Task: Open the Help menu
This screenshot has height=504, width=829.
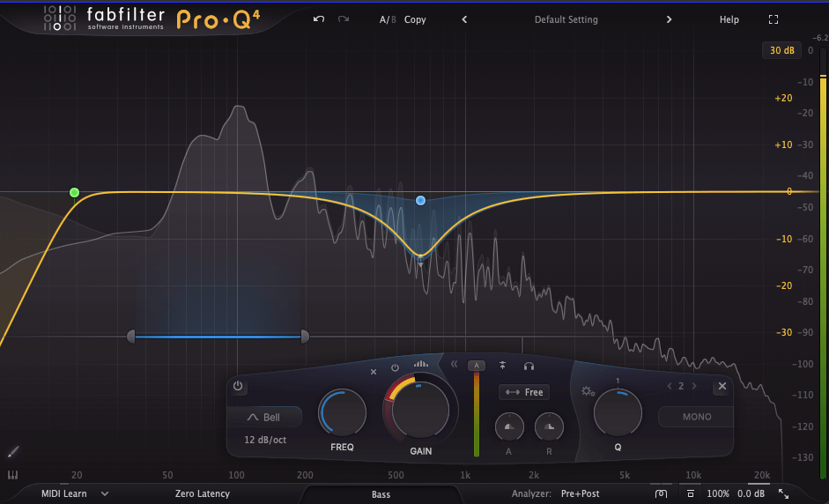Action: [x=729, y=19]
